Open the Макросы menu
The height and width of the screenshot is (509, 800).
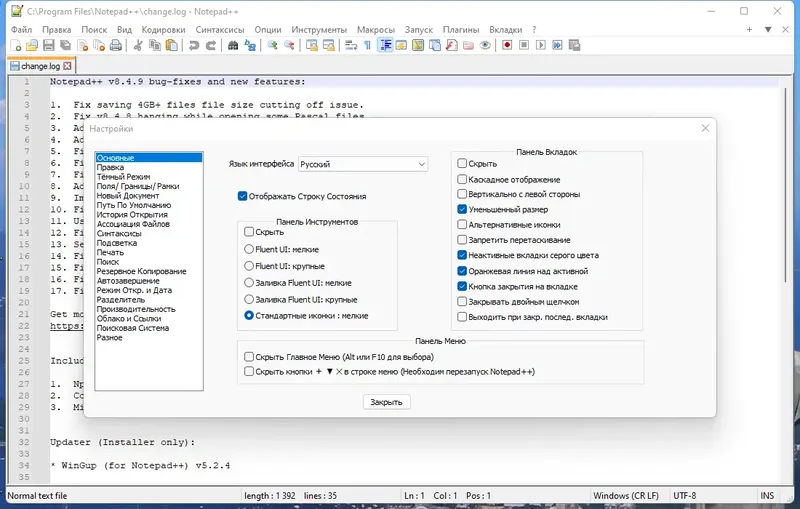[x=376, y=30]
